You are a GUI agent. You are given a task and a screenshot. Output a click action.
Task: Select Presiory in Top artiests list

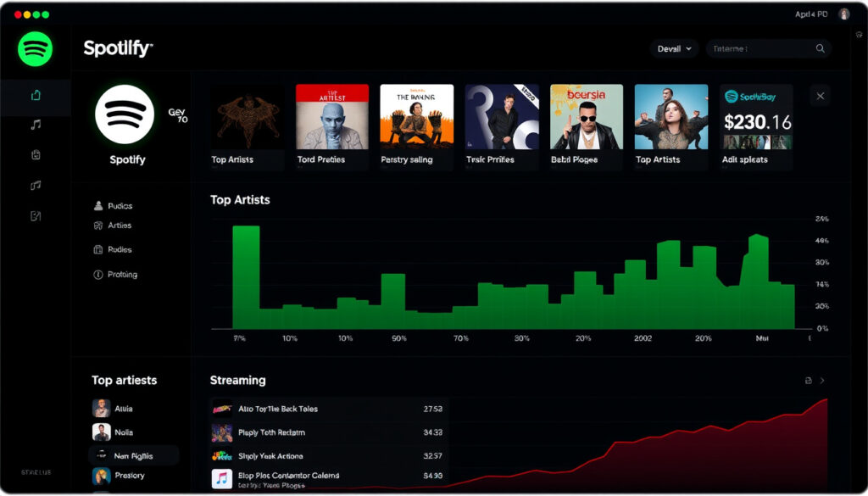(133, 476)
